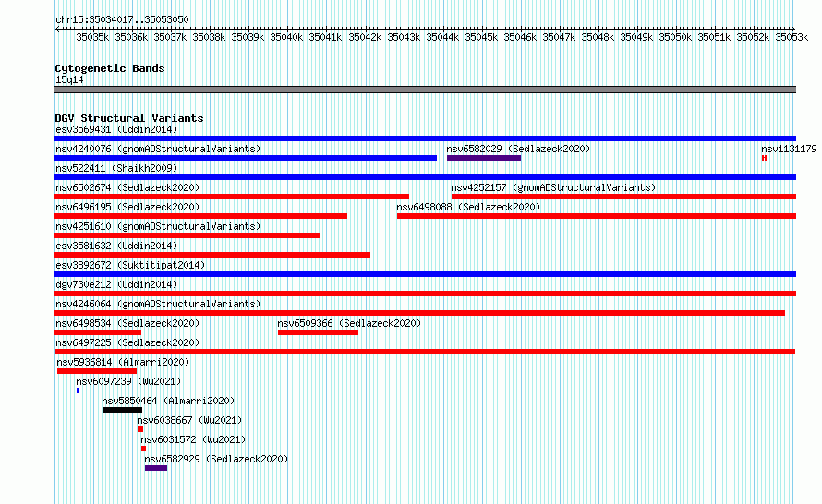Open the nsv6582029 (Sedlazeck2020) label

coord(518,149)
